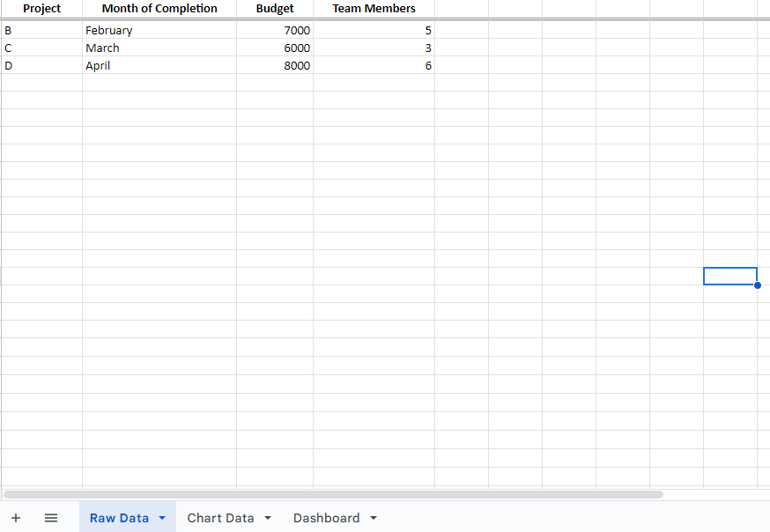This screenshot has height=532, width=770.
Task: Click the add new sheet plus icon
Action: point(16,518)
